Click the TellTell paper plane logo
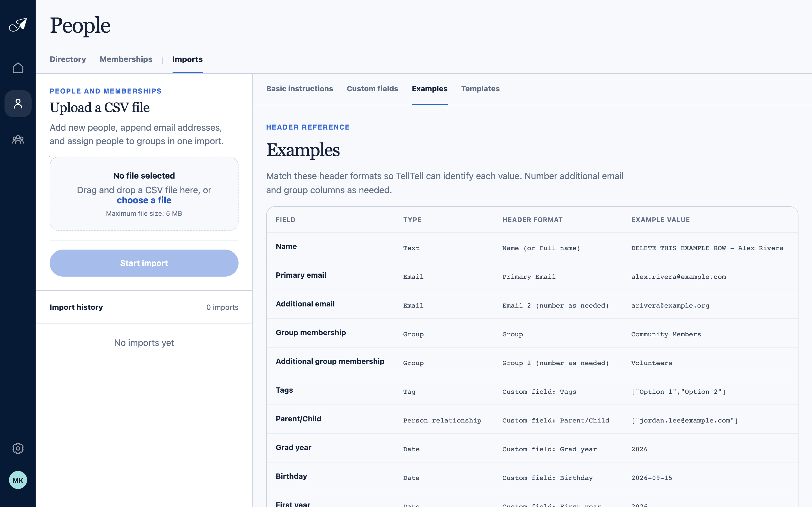Image resolution: width=812 pixels, height=507 pixels. point(18,25)
